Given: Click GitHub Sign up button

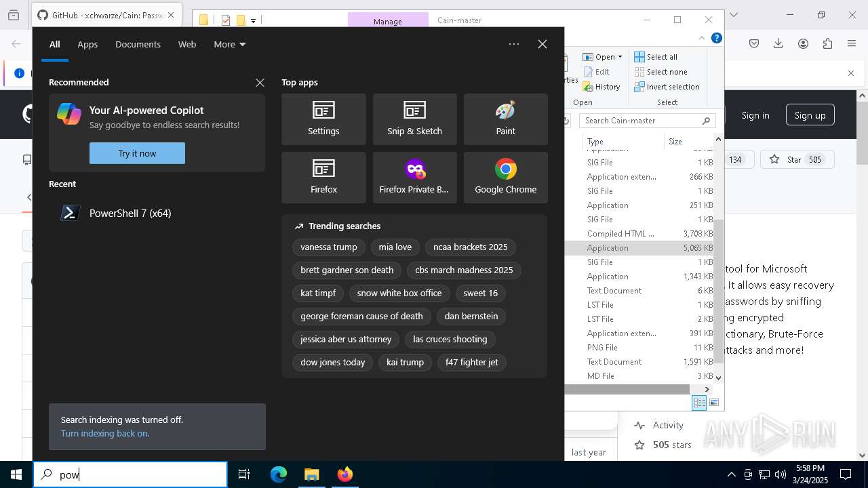Looking at the screenshot, I should pyautogui.click(x=810, y=115).
